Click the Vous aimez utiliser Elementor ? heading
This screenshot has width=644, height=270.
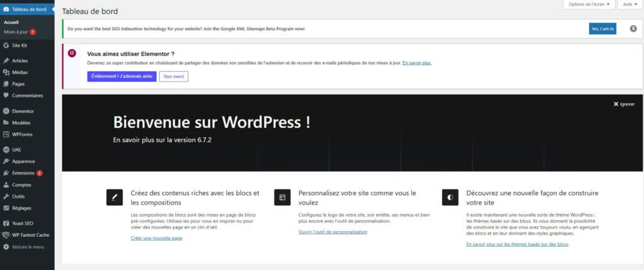131,53
